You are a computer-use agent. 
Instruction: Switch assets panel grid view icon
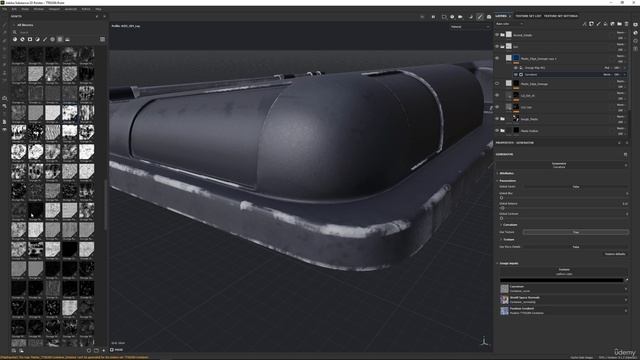pos(102,40)
